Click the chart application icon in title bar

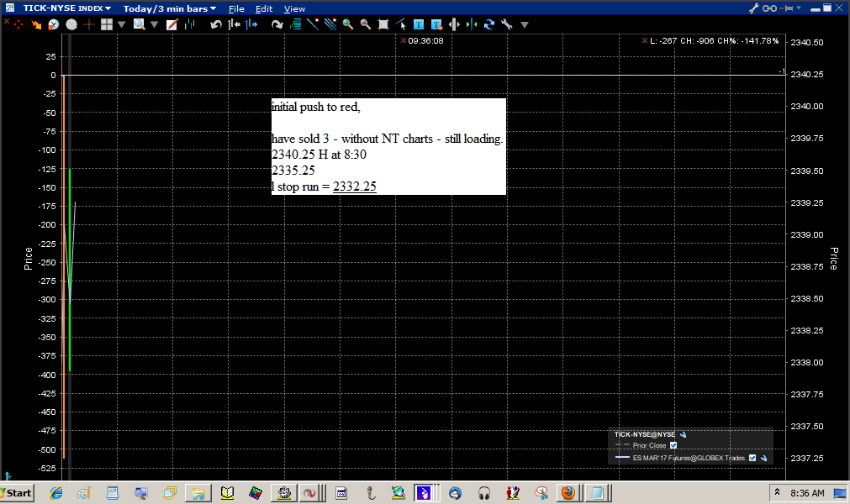(10, 8)
